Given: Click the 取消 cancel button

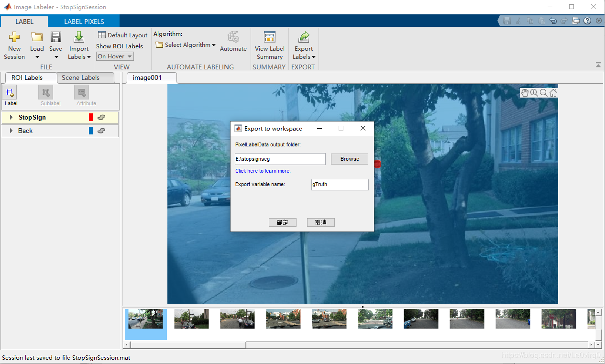Looking at the screenshot, I should (x=320, y=222).
